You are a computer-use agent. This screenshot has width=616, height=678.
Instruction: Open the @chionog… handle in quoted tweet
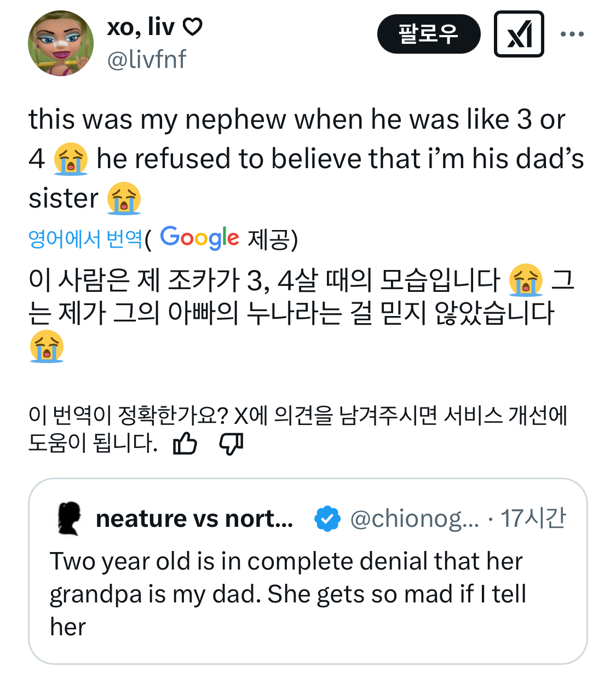(x=414, y=519)
